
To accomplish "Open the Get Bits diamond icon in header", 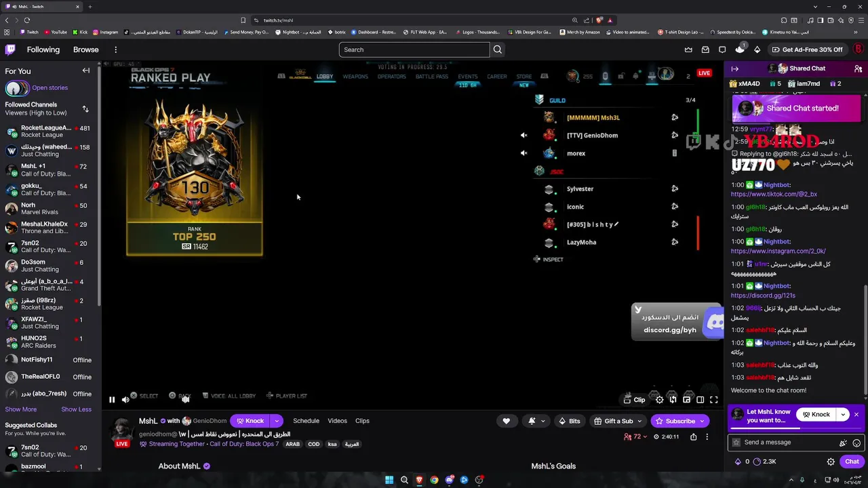I will tap(757, 49).
